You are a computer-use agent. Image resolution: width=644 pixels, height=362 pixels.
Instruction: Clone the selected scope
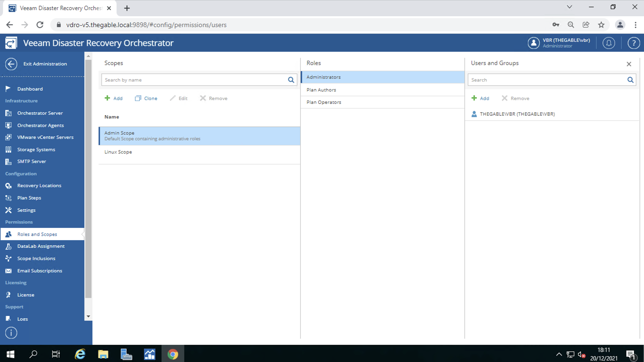[146, 98]
